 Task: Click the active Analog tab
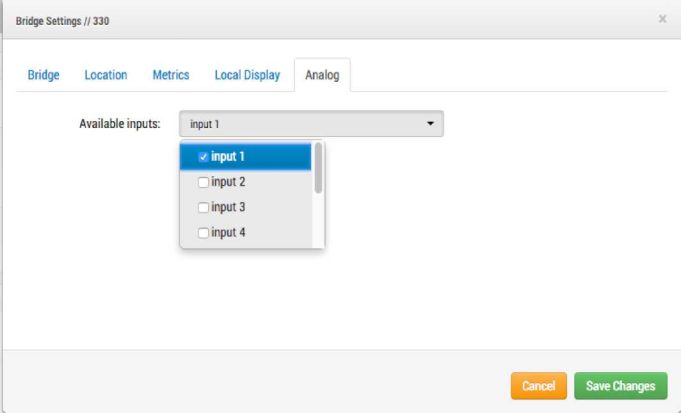322,75
